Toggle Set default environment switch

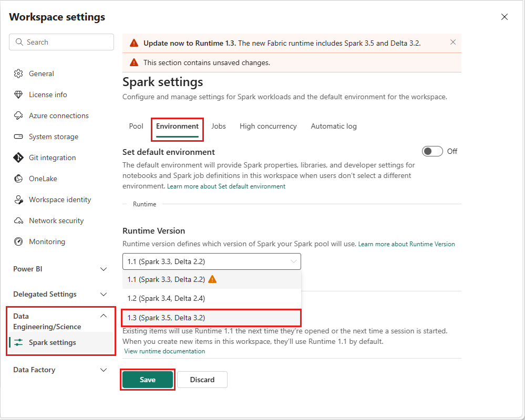tap(433, 151)
